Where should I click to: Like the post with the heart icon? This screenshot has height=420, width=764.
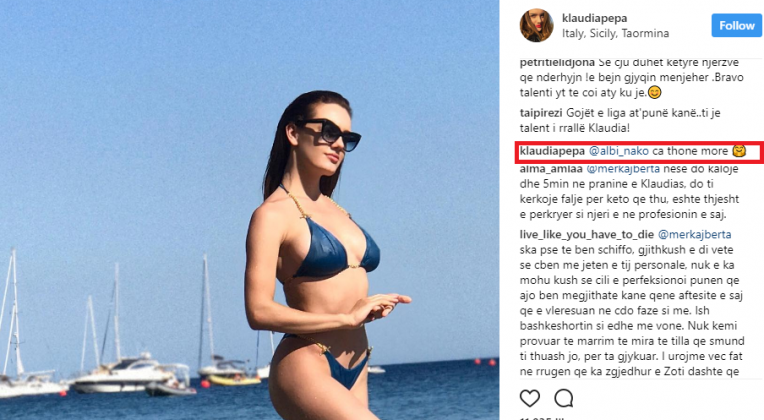pyautogui.click(x=530, y=399)
